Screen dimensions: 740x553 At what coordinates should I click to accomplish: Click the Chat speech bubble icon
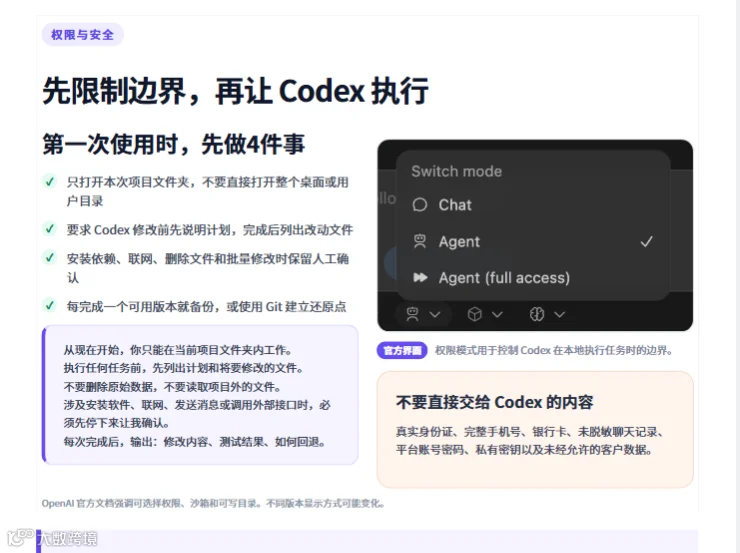(x=420, y=205)
